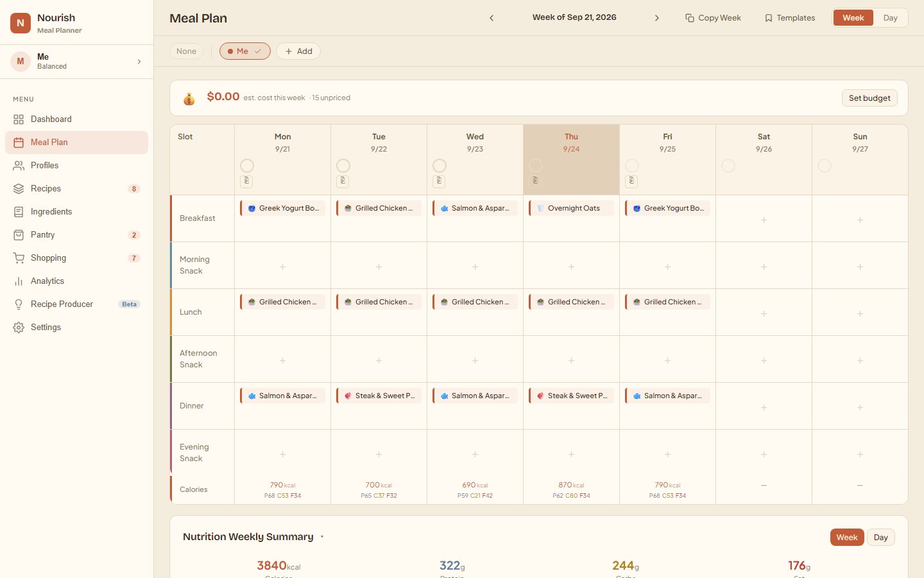Switch to Day view tab at top

point(890,18)
